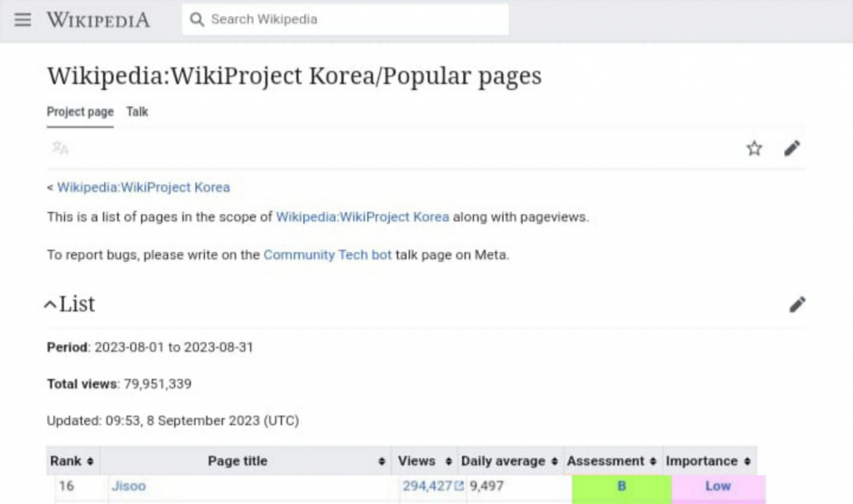Click the page edit pencil icon
Viewport: 853px width, 504px height.
click(x=792, y=148)
